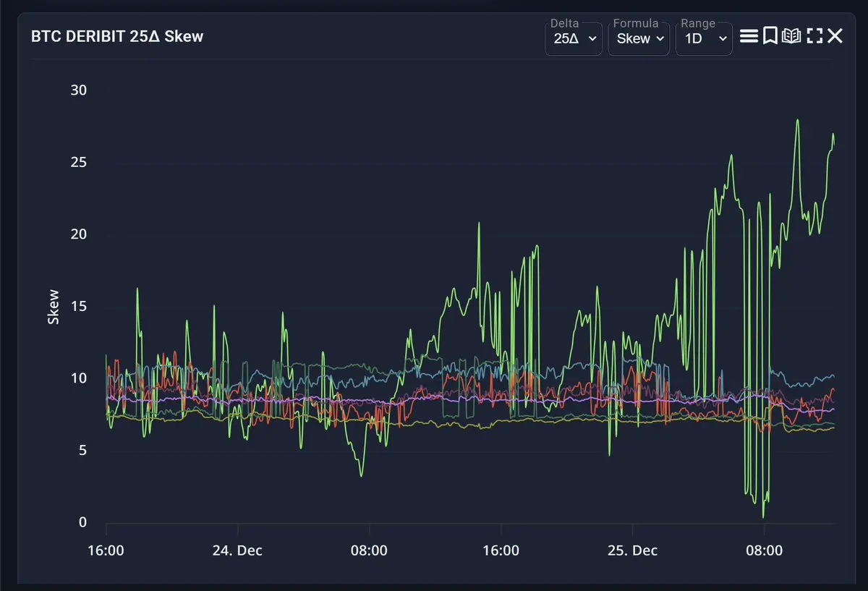Click the 5 y-axis tick label

point(82,451)
